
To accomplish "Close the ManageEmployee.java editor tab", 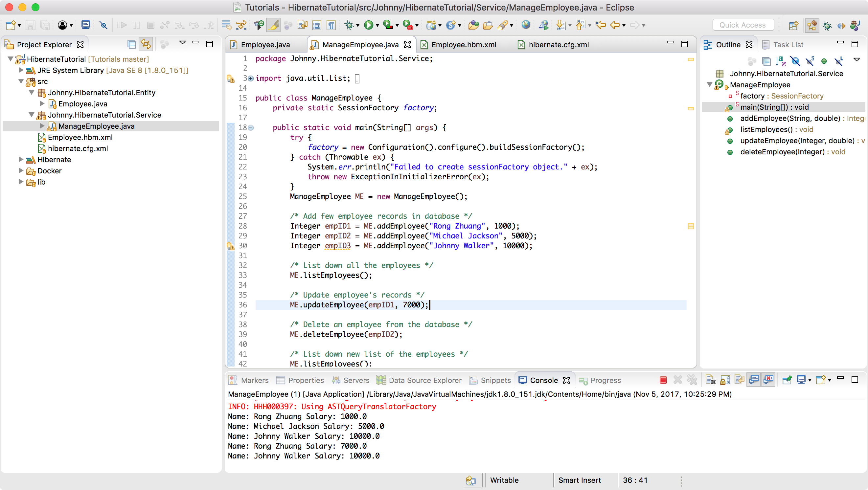I will [x=407, y=44].
